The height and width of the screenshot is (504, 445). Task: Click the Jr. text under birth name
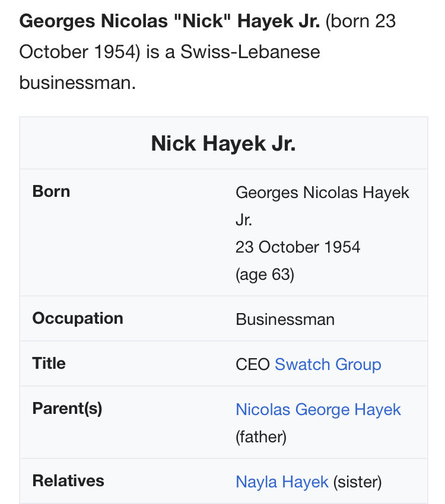click(x=244, y=220)
